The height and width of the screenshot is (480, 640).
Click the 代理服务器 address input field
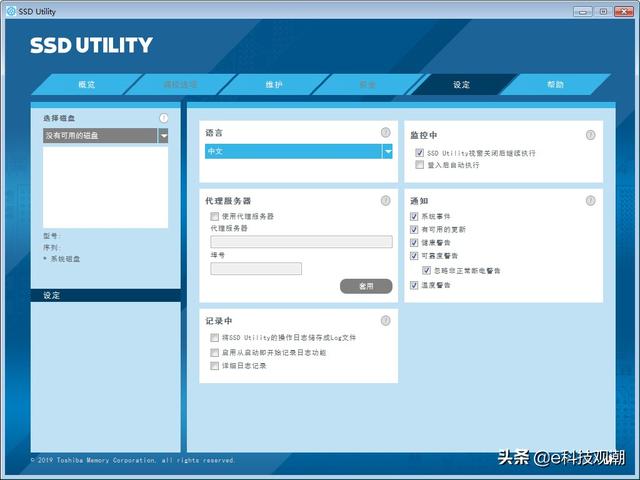coord(302,242)
